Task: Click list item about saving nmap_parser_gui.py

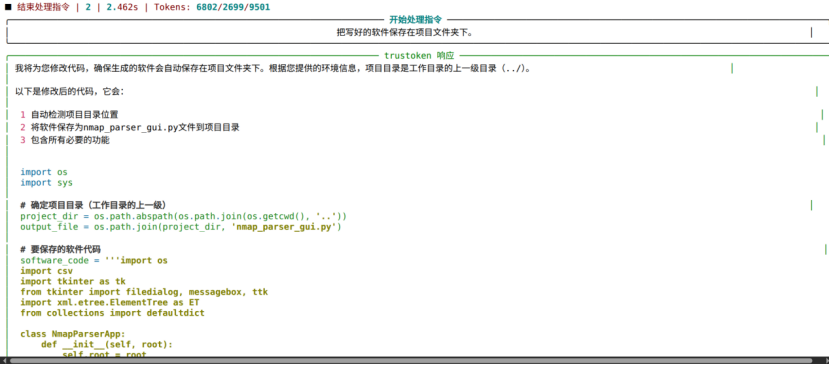Action: [x=135, y=127]
